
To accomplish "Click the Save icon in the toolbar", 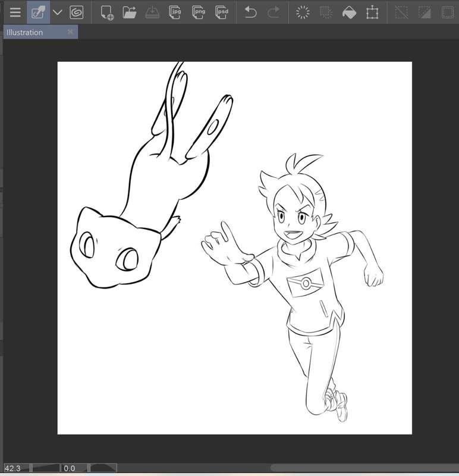I will 152,12.
